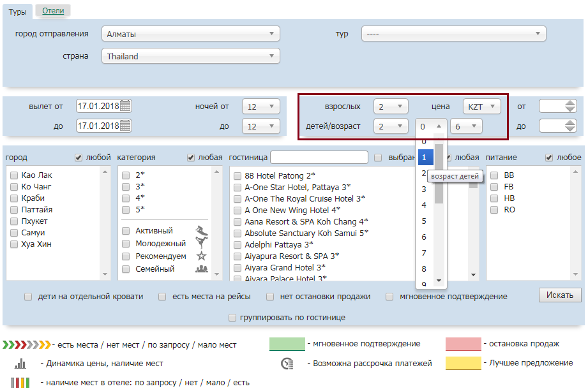Click the price dynamics bar chart icon
Image resolution: width=588 pixels, height=391 pixels.
(20, 364)
